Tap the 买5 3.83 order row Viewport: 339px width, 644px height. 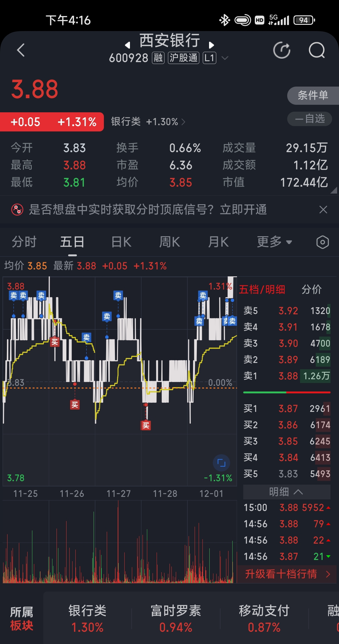pyautogui.click(x=287, y=474)
